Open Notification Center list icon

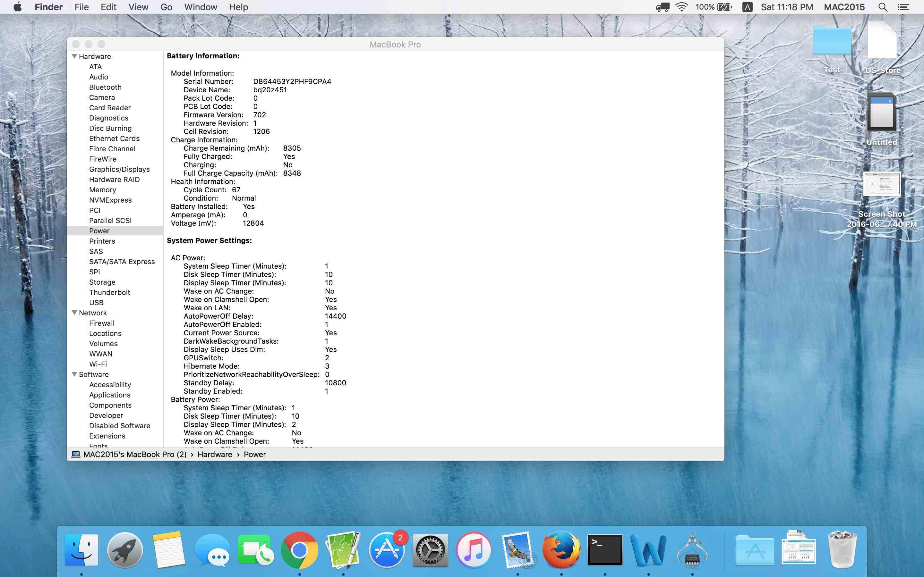[x=903, y=7]
